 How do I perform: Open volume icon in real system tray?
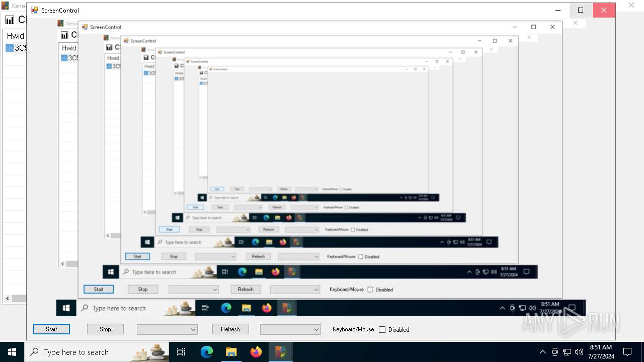579,352
